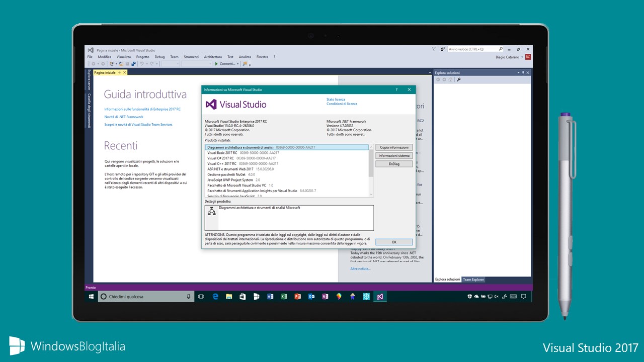Open Microsoft Edge from taskbar
Image resolution: width=644 pixels, height=362 pixels.
(215, 297)
